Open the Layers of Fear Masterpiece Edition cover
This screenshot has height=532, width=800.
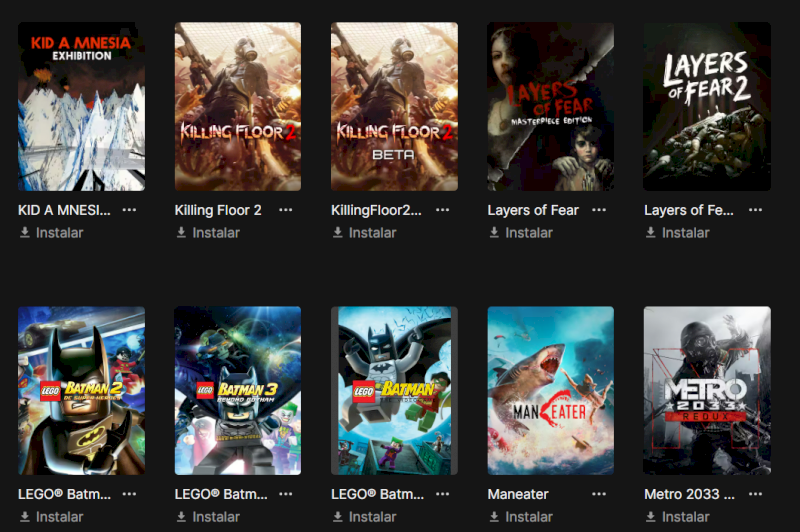point(551,106)
